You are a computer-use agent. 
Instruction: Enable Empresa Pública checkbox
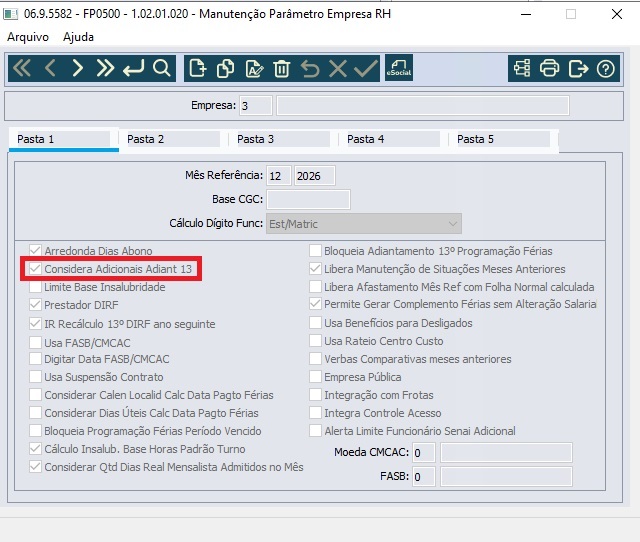tap(315, 377)
